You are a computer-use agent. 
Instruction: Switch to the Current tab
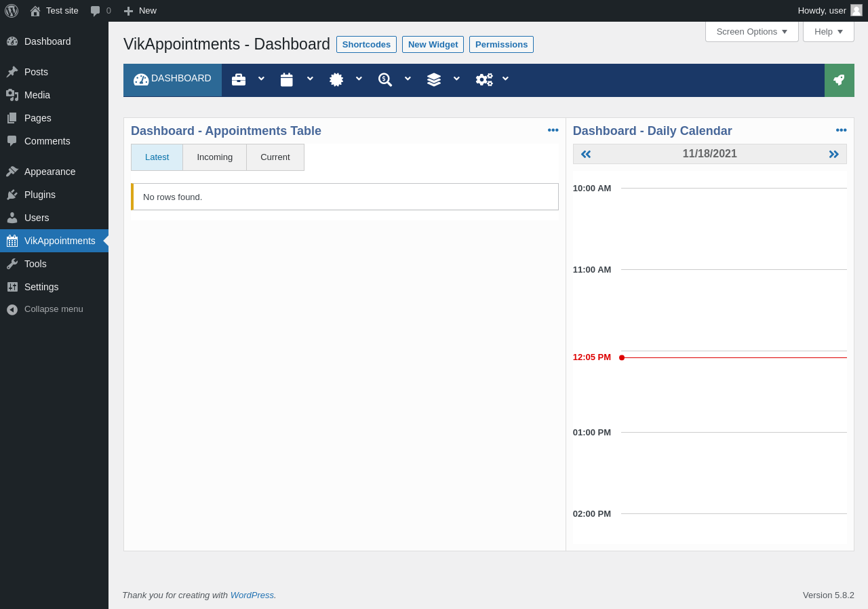tap(275, 157)
